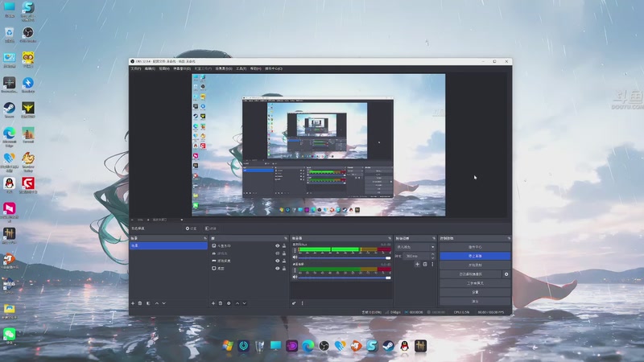Remove selected source with Sources trash icon
The width and height of the screenshot is (644, 362).
pyautogui.click(x=221, y=303)
